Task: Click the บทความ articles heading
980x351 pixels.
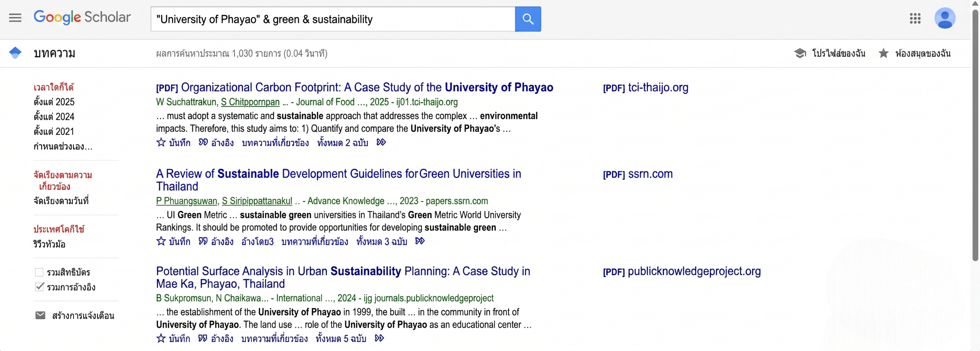Action: coord(54,53)
